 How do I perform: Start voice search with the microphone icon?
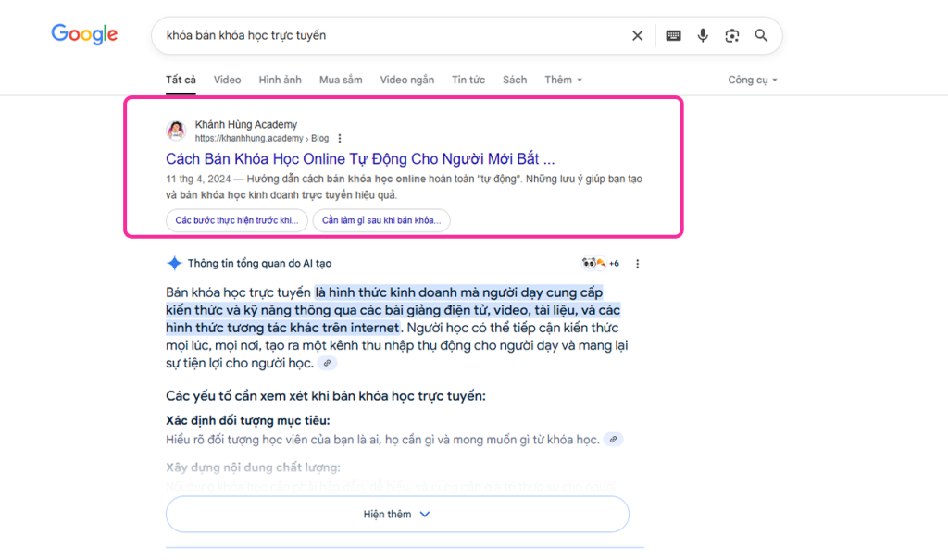(x=703, y=36)
